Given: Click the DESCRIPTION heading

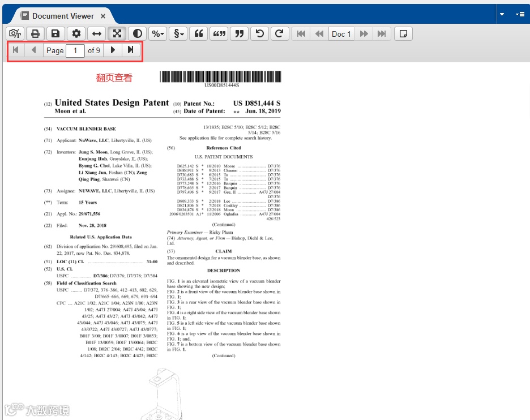Looking at the screenshot, I should (224, 271).
